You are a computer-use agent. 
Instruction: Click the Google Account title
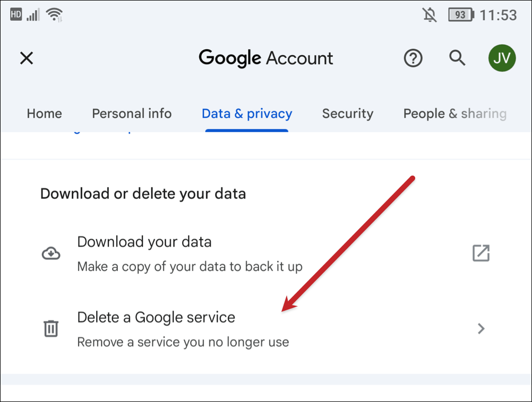(265, 58)
